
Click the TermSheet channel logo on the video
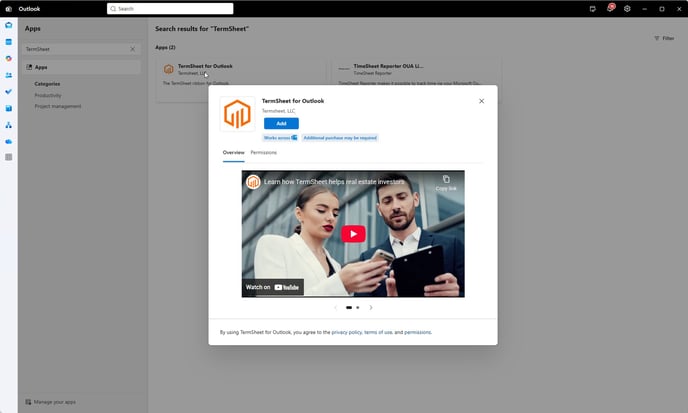pyautogui.click(x=253, y=182)
